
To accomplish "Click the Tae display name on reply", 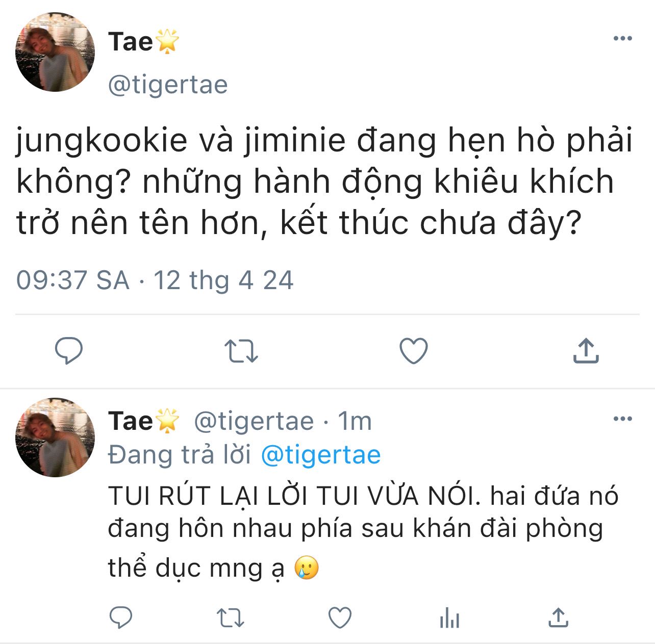I will coord(131,421).
